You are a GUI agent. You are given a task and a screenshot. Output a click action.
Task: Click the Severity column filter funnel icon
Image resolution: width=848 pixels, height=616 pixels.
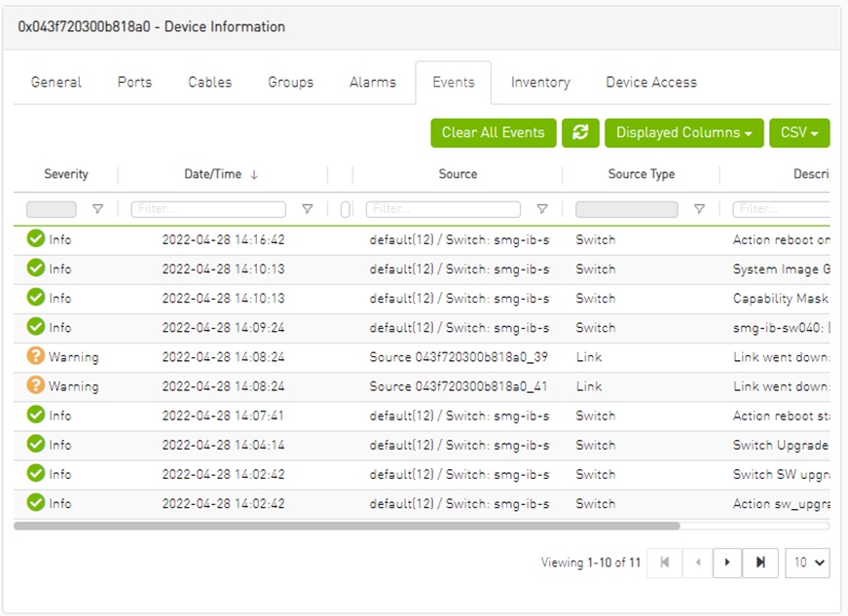pyautogui.click(x=97, y=209)
